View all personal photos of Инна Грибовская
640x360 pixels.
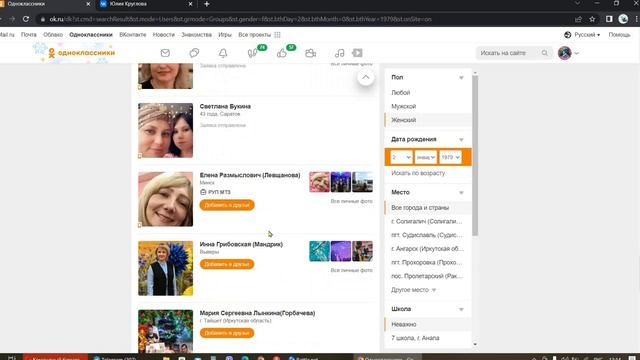[x=351, y=270]
